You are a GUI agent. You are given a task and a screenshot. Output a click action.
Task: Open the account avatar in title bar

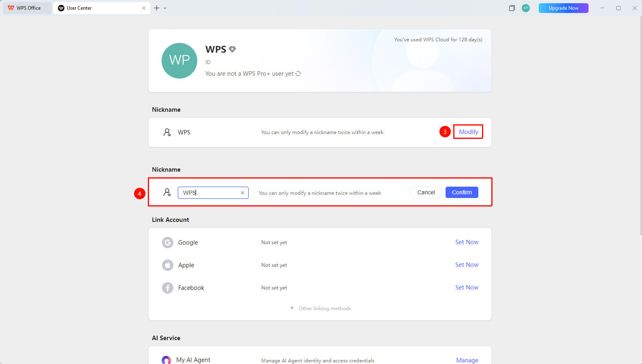pos(526,8)
